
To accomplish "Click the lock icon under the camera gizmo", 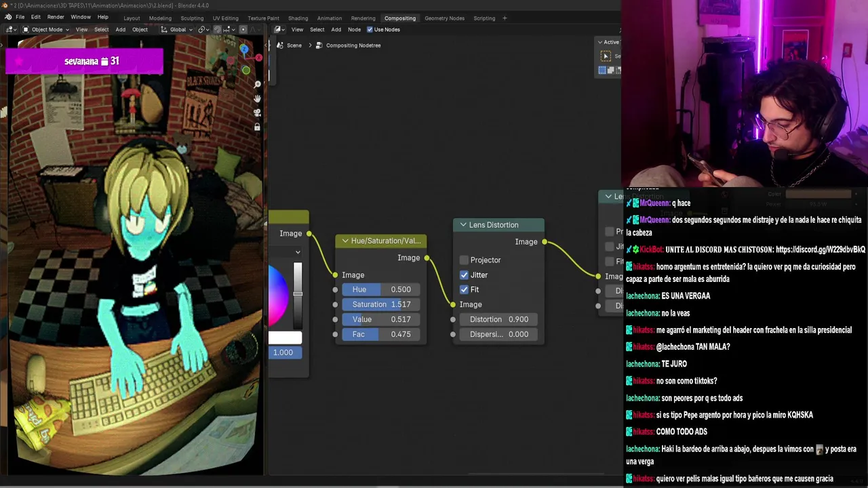I will pyautogui.click(x=257, y=127).
